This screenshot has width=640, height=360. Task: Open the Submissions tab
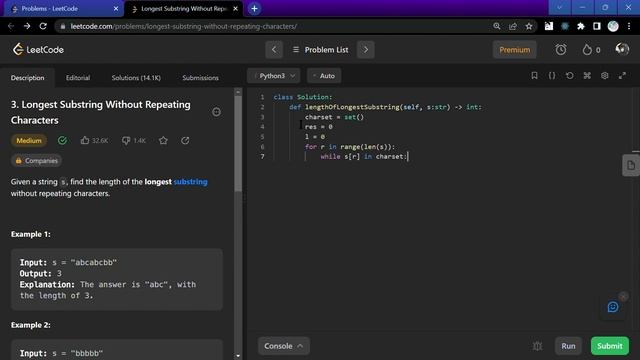pyautogui.click(x=200, y=78)
